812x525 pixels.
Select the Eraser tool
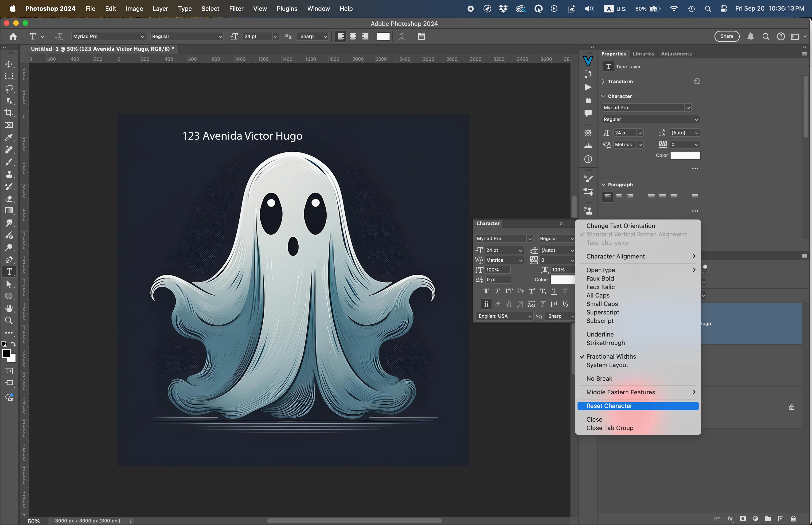(9, 198)
